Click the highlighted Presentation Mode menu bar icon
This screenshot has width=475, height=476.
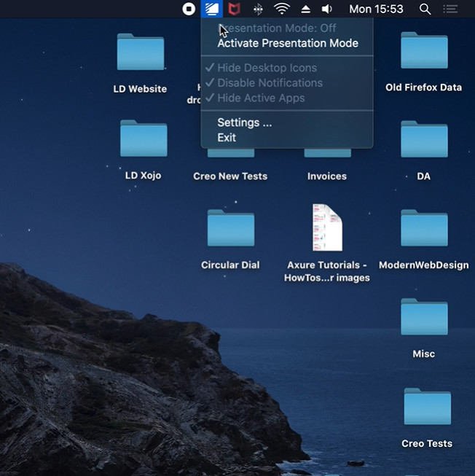coord(212,9)
